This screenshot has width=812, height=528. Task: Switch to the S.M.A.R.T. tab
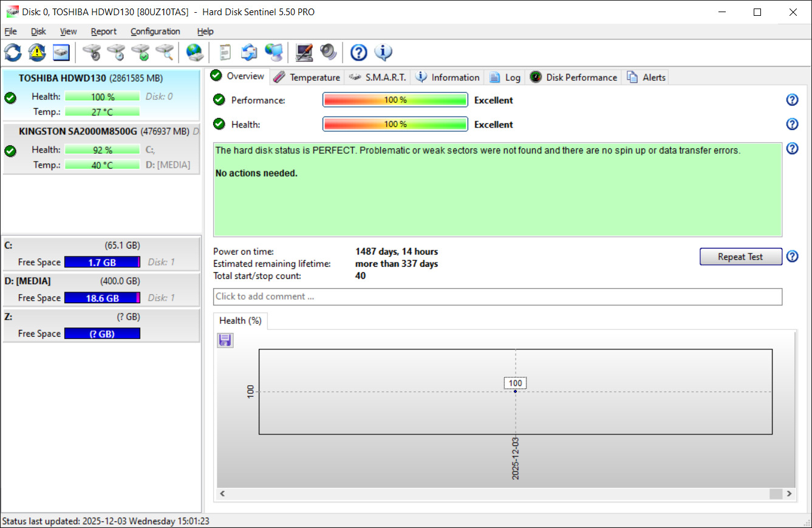[x=377, y=77]
